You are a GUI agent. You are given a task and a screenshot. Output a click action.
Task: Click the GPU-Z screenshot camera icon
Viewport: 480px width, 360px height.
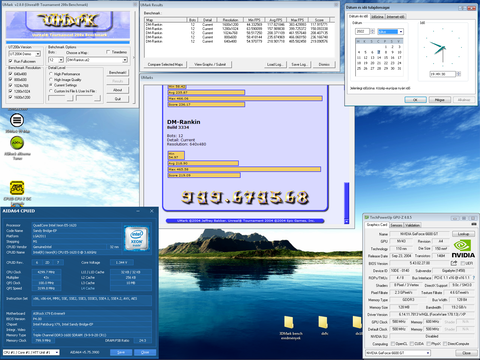(473, 224)
